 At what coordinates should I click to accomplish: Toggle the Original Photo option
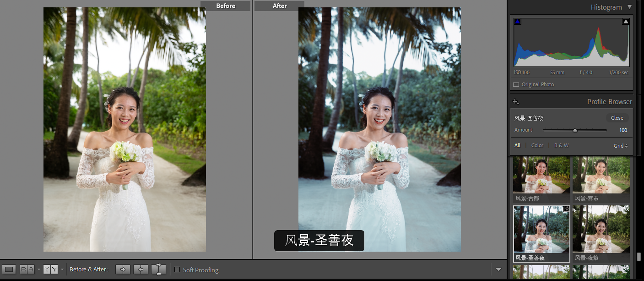(516, 85)
